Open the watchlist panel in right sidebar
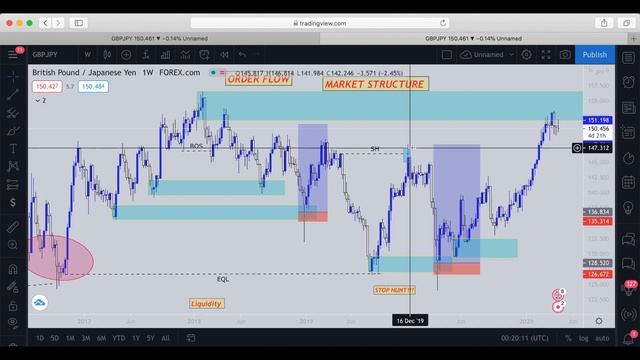 [628, 58]
